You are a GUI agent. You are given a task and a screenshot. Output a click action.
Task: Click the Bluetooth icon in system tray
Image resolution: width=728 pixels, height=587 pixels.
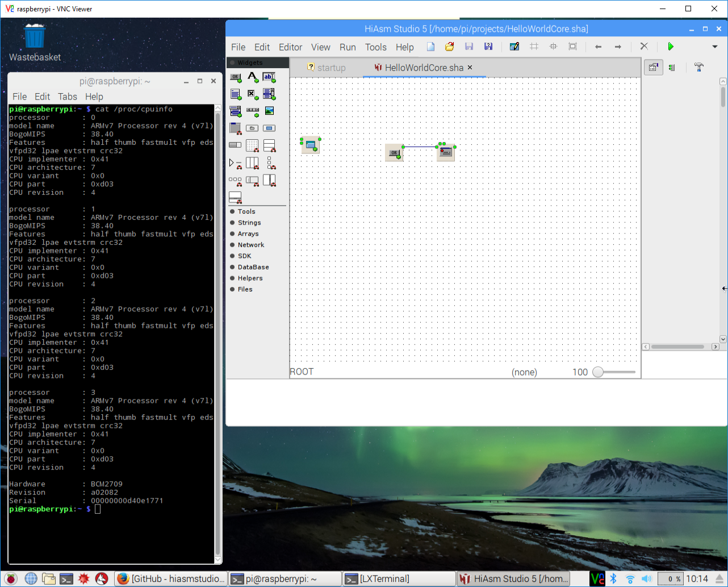[613, 578]
